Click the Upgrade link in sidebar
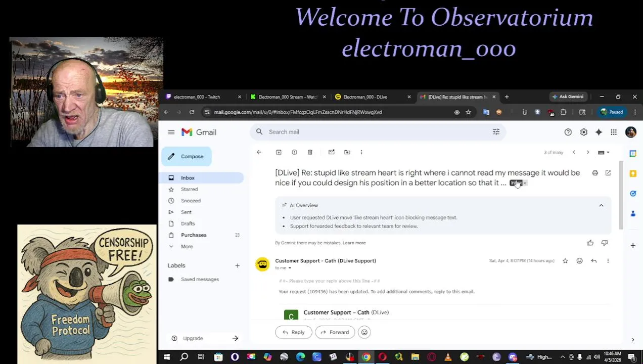 pyautogui.click(x=193, y=338)
